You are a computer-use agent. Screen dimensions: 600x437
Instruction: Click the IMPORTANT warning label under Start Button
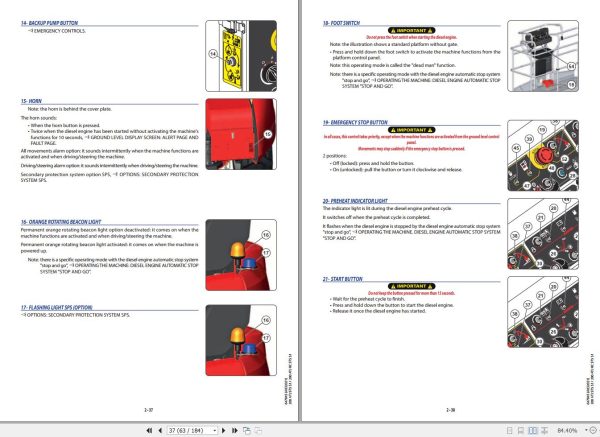pyautogui.click(x=411, y=286)
